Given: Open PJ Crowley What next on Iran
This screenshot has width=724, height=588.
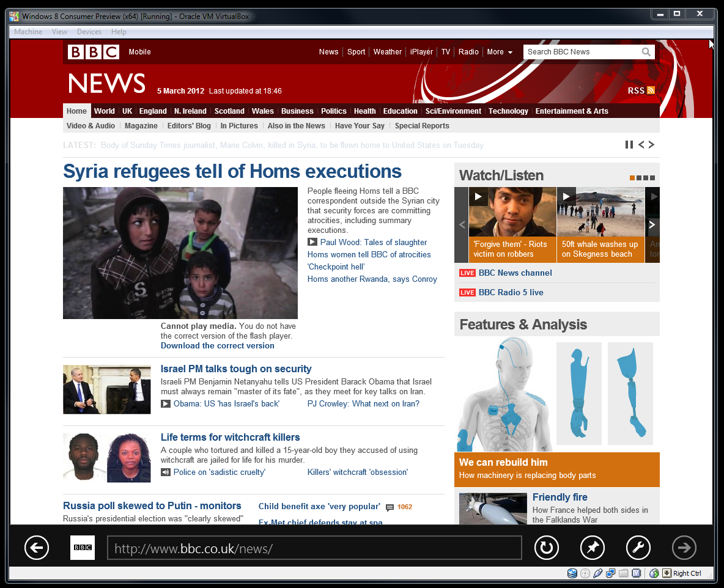Looking at the screenshot, I should click(363, 404).
